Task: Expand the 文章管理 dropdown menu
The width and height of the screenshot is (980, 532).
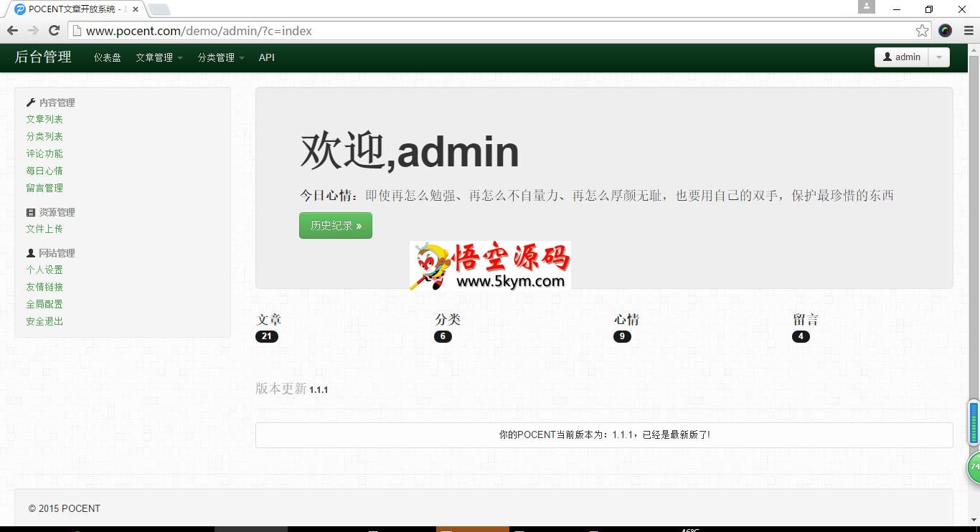Action: click(159, 57)
